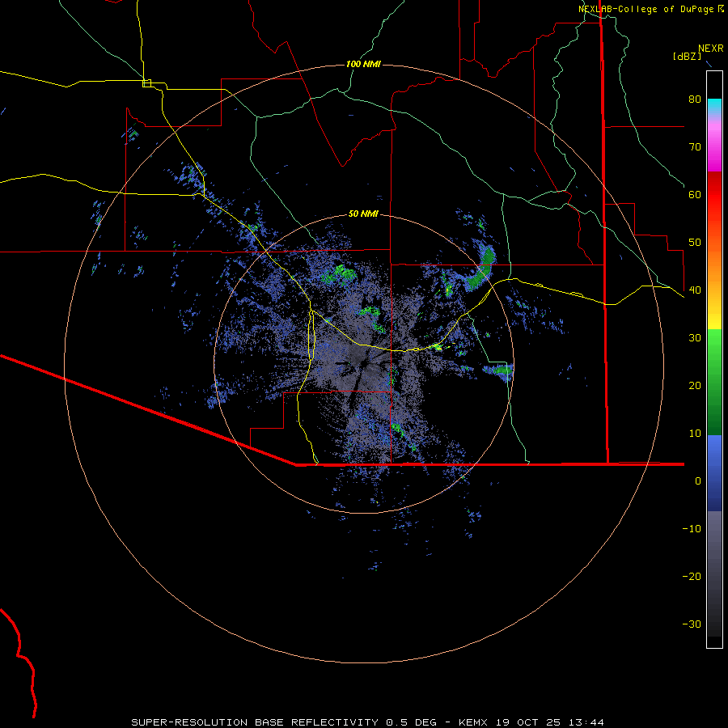Click the 40 dBZ scale value
728x728 pixels.
[x=695, y=290]
